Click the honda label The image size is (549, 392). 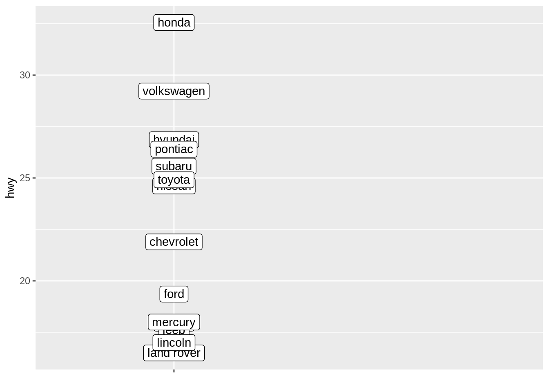coord(174,22)
